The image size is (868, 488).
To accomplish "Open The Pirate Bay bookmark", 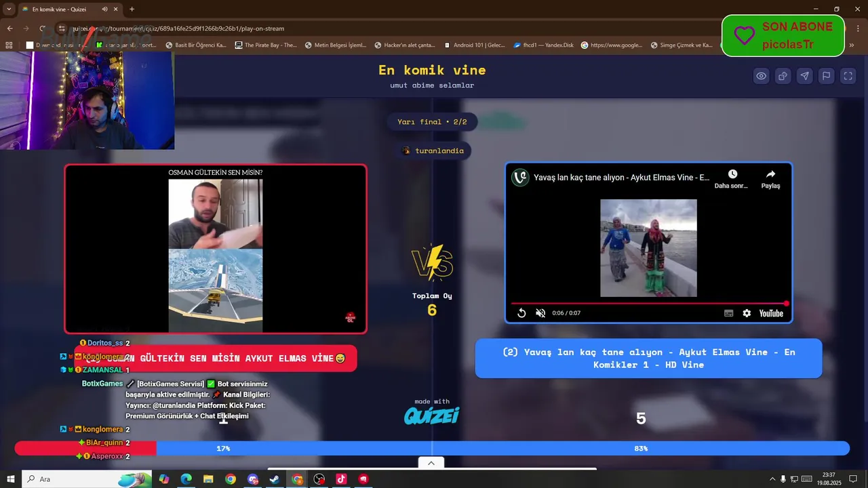I will pos(266,45).
